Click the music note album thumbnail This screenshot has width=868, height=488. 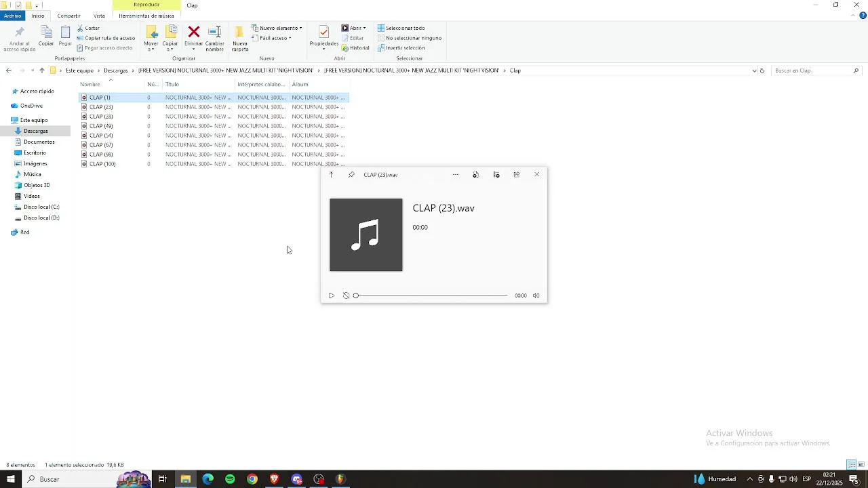pyautogui.click(x=366, y=235)
